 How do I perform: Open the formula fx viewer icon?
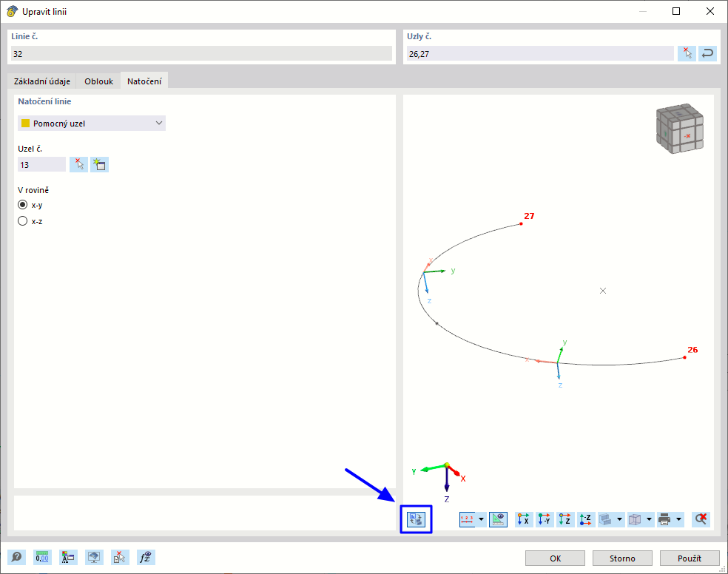pyautogui.click(x=146, y=557)
